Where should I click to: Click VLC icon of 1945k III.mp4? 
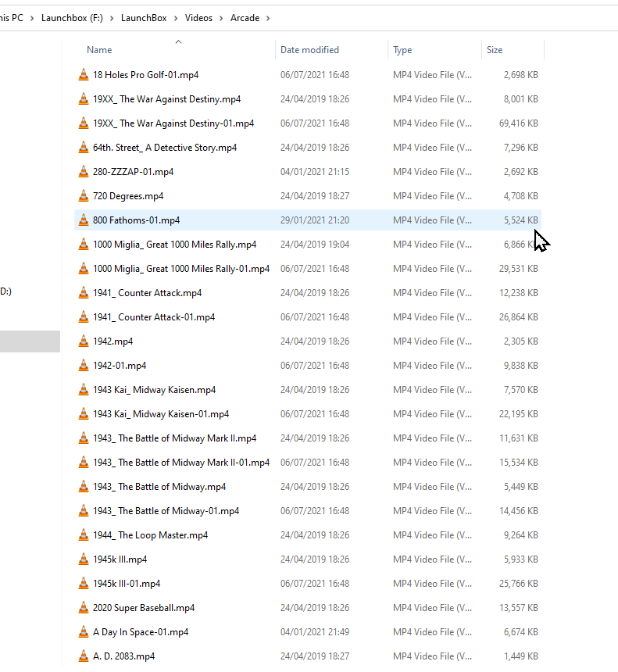pos(84,559)
